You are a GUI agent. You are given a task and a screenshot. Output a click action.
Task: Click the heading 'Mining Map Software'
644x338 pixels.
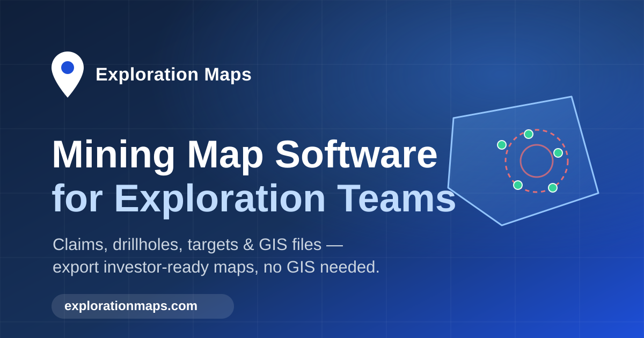(x=245, y=155)
